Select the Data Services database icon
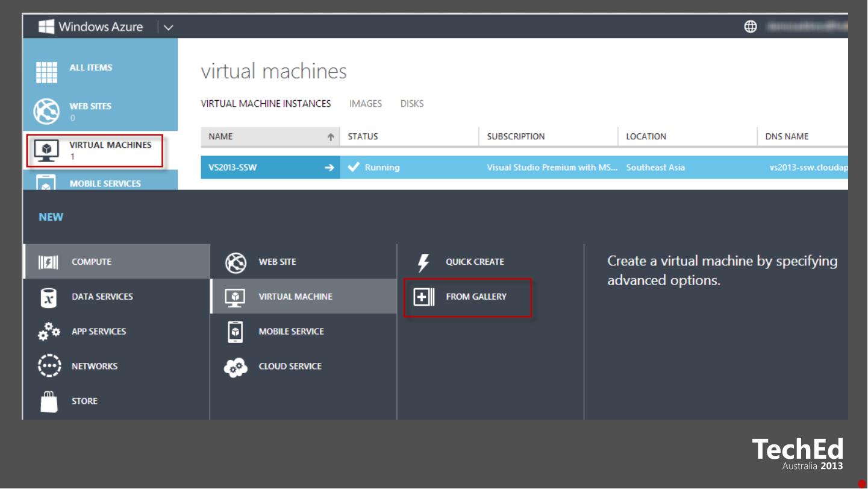The width and height of the screenshot is (868, 489). pyautogui.click(x=48, y=297)
